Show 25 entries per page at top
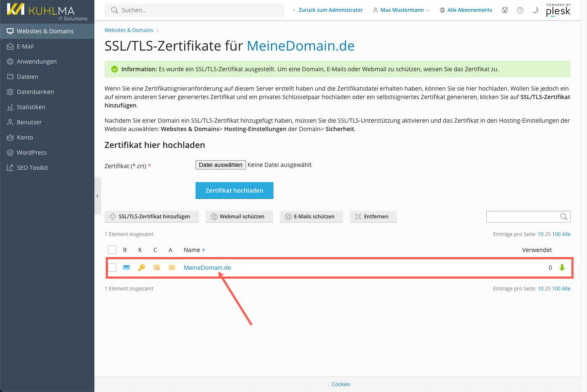Image resolution: width=587 pixels, height=392 pixels. tap(547, 234)
